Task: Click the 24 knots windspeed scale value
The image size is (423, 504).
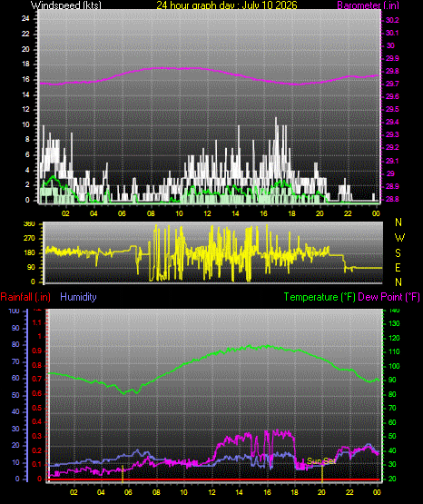Action: click(25, 19)
